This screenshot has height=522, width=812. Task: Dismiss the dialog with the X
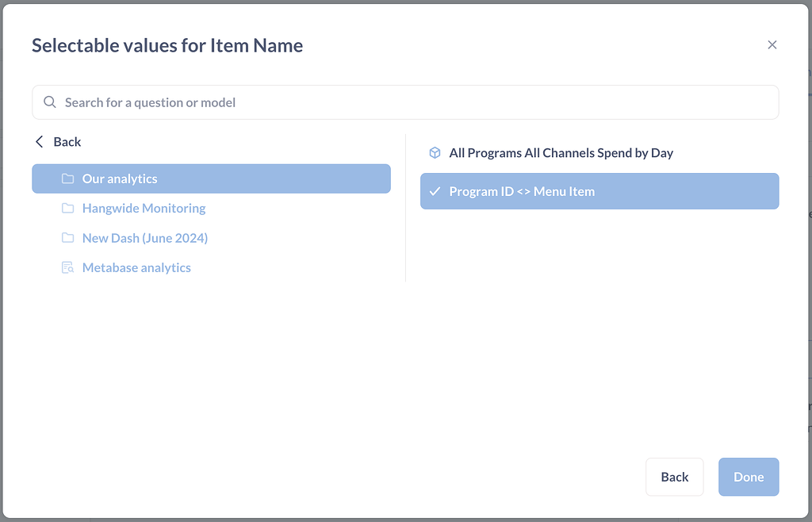(772, 44)
